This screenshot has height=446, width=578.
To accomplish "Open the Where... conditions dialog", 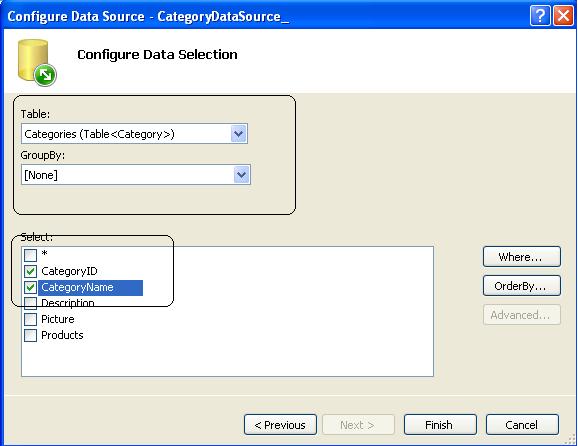I will pyautogui.click(x=522, y=257).
